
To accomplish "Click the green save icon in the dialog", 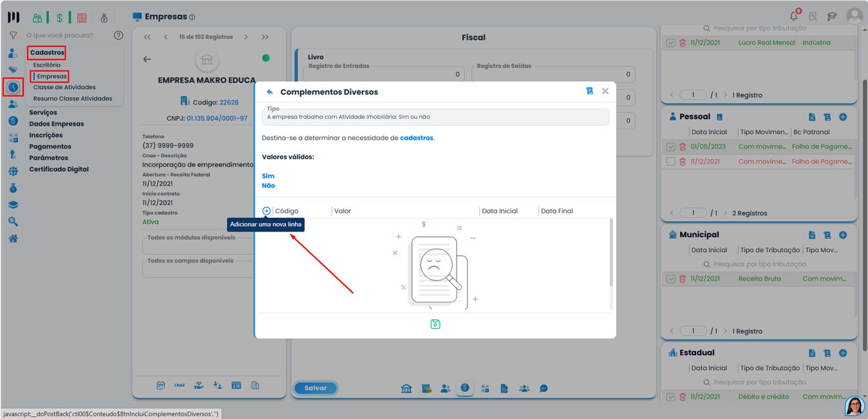I will (x=435, y=324).
